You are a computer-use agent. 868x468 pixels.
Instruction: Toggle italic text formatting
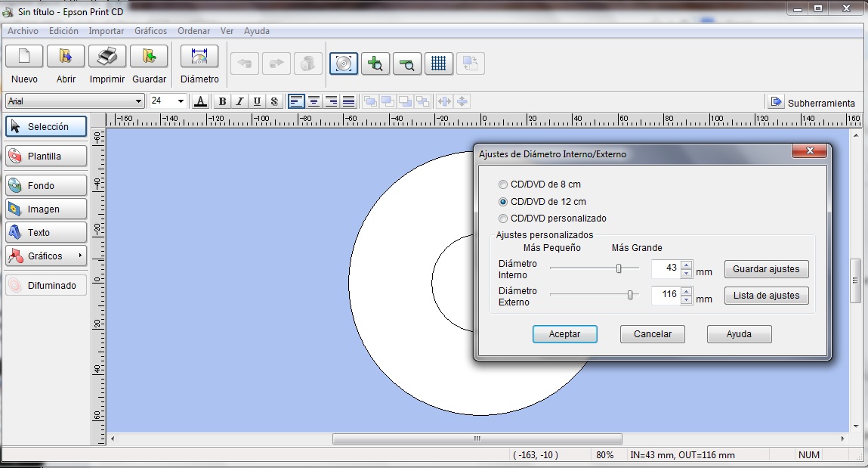[239, 101]
